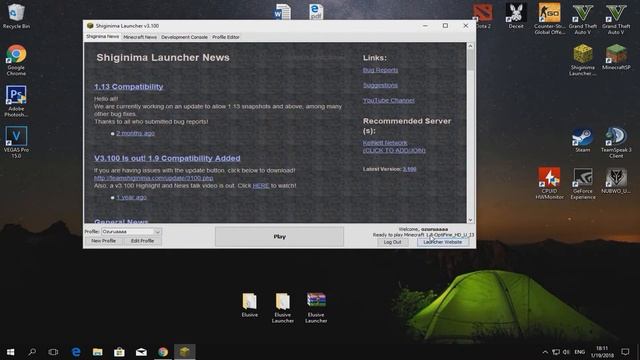Maximize the Shiginima Launcher window
Viewport: 640px width, 360px height.
click(445, 26)
